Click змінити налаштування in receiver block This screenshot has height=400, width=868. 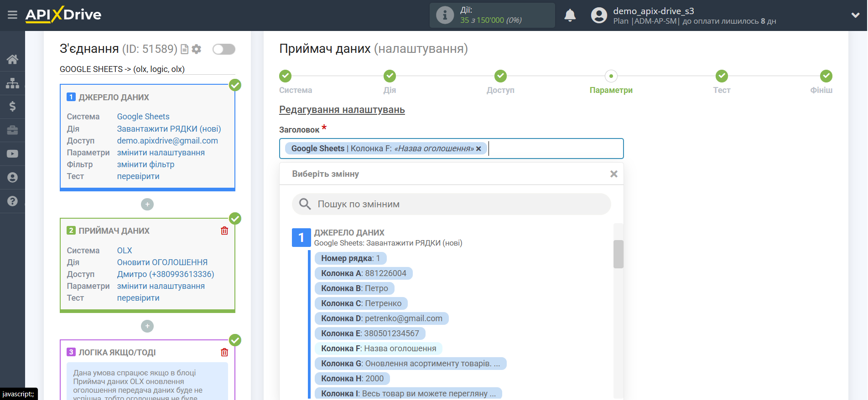[x=161, y=286]
